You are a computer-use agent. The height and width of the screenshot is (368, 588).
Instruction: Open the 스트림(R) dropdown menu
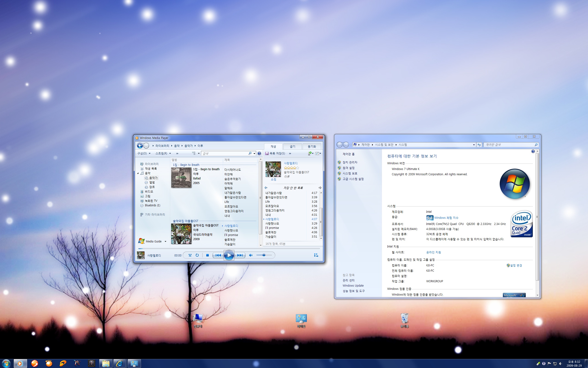(x=163, y=153)
